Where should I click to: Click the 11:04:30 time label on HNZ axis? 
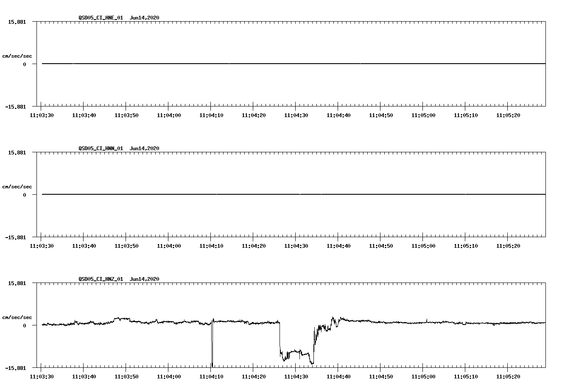pos(296,377)
